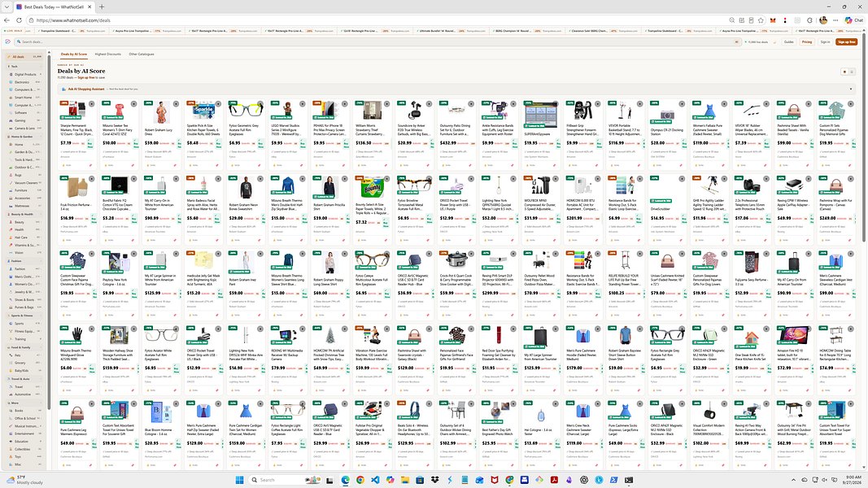Click the Sign in button

pos(825,42)
